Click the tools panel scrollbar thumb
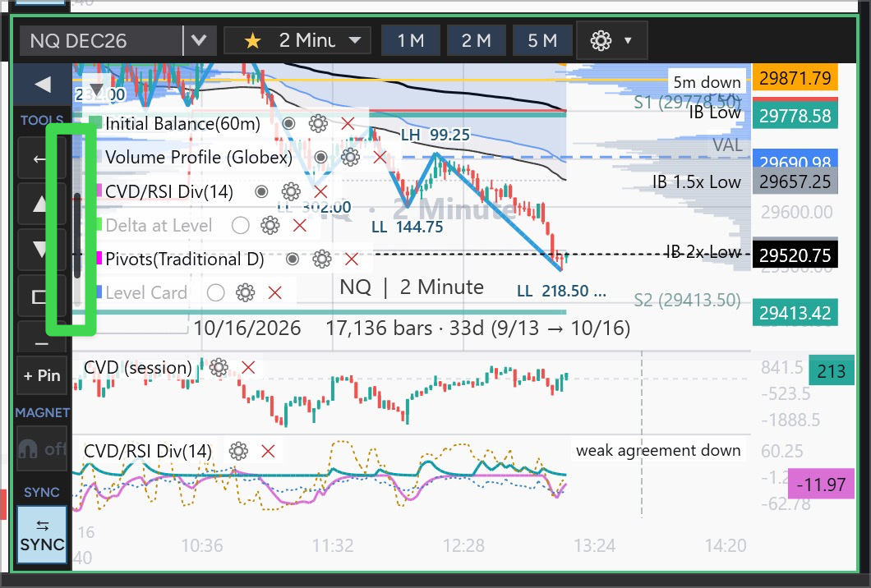871x588 pixels. coord(77,236)
